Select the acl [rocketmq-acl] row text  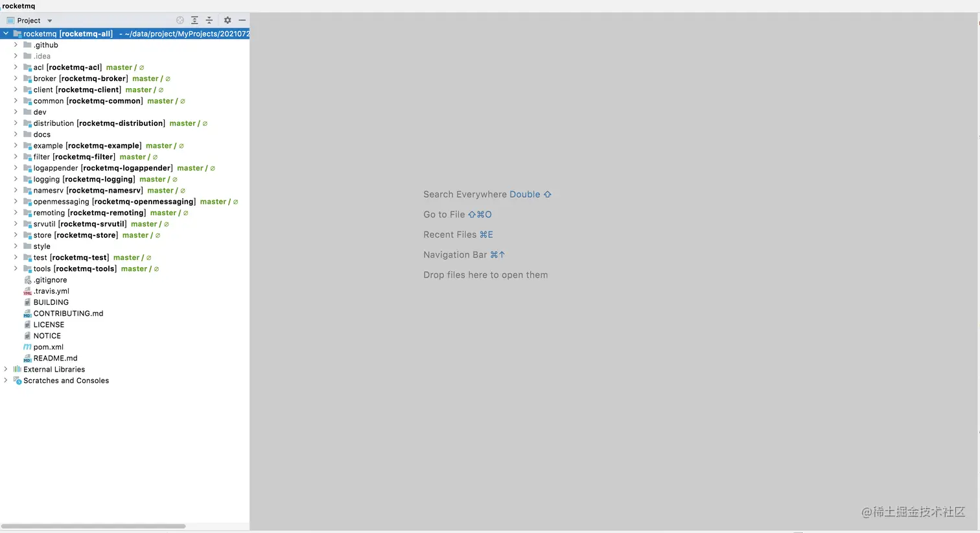tap(67, 67)
